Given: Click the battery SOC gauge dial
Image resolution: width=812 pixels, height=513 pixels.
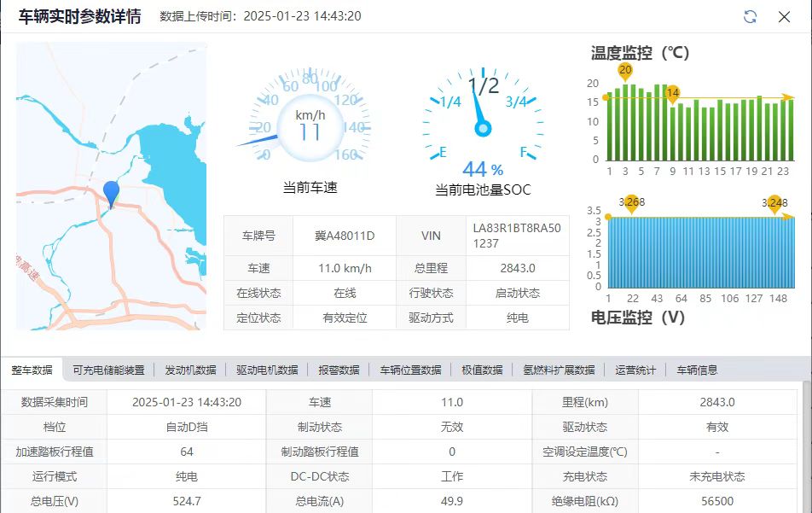Looking at the screenshot, I should coord(483,120).
